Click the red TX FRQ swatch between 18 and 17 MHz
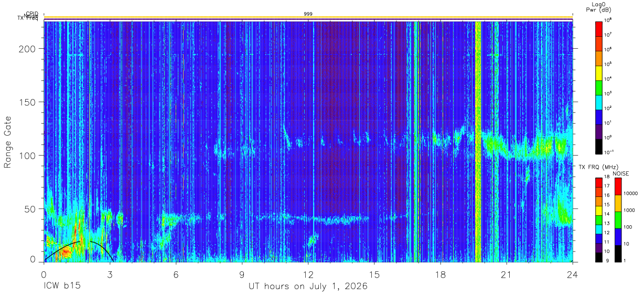 coord(598,182)
